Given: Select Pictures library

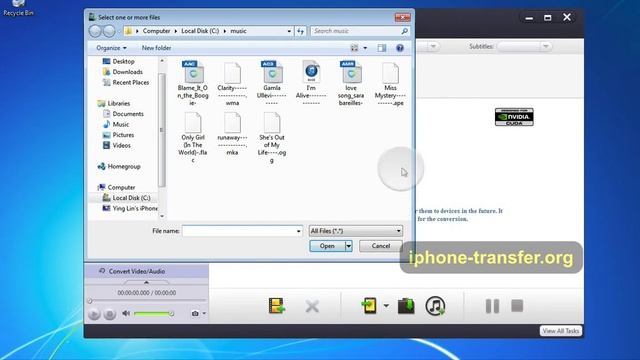Looking at the screenshot, I should (123, 135).
